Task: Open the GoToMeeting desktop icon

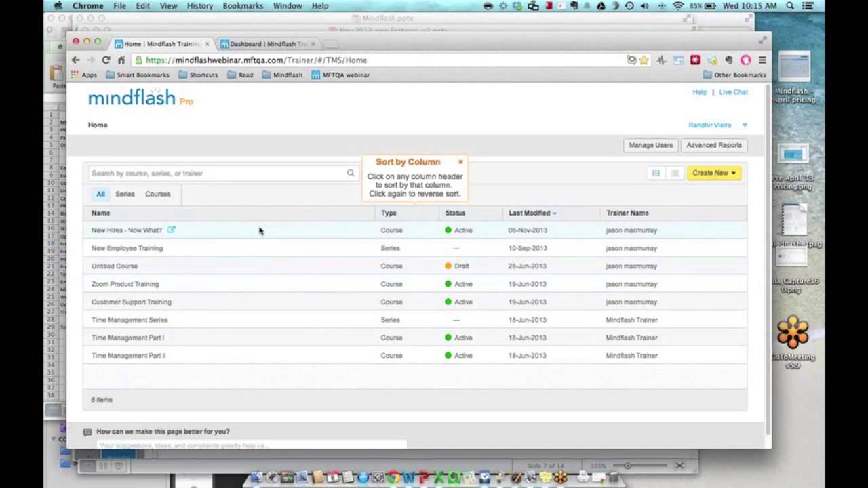Action: coord(793,342)
